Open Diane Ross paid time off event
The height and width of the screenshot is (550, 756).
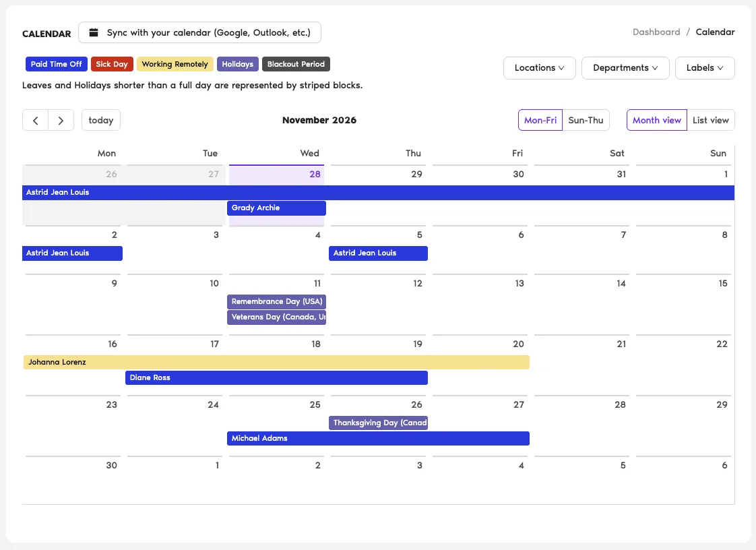(276, 377)
